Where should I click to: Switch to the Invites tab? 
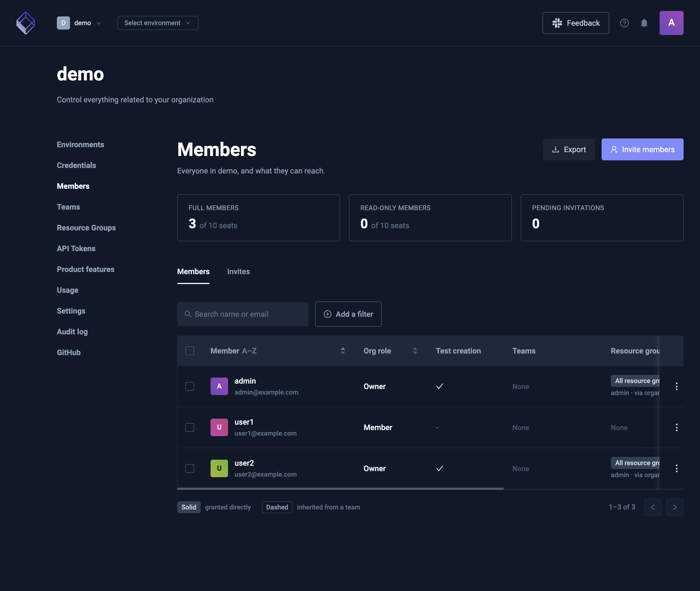(x=238, y=272)
